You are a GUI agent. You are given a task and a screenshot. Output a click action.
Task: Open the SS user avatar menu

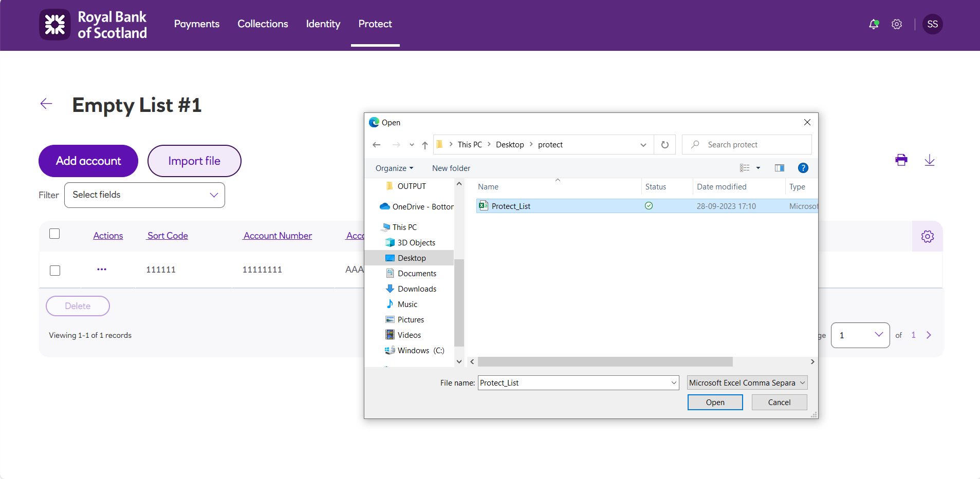click(933, 24)
